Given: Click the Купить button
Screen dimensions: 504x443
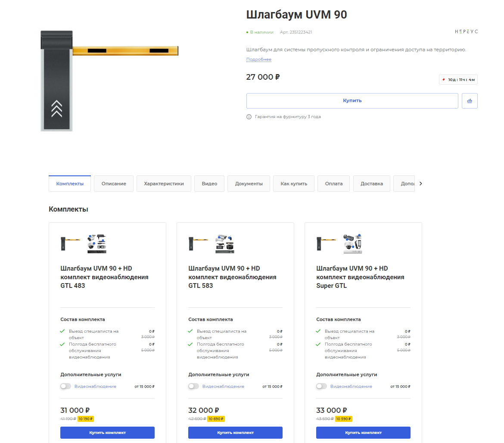Looking at the screenshot, I should tap(352, 101).
